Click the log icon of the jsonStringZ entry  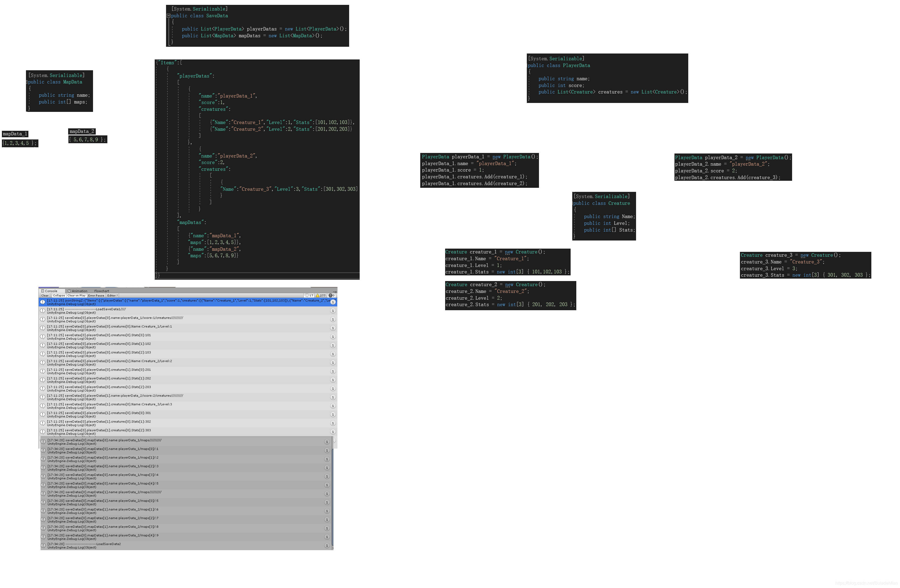43,302
